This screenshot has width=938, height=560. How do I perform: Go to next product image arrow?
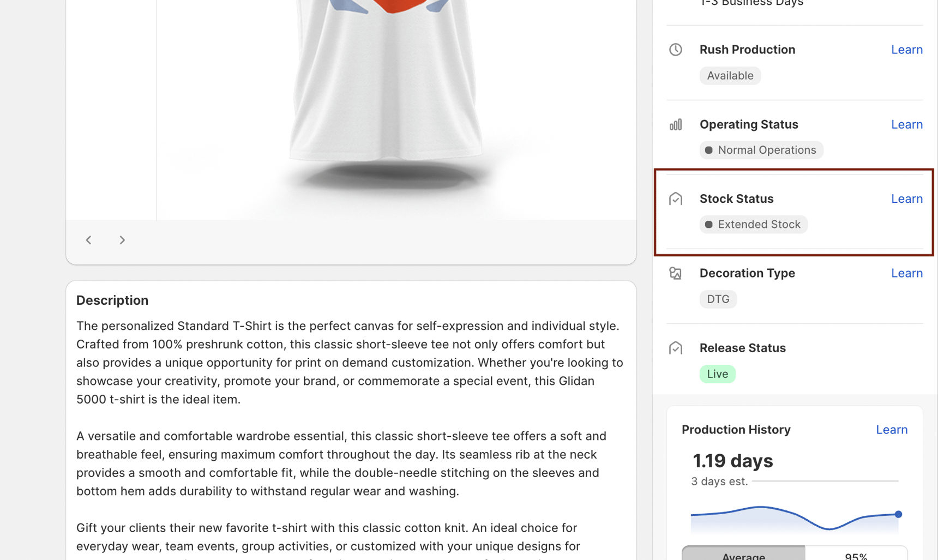pos(122,240)
